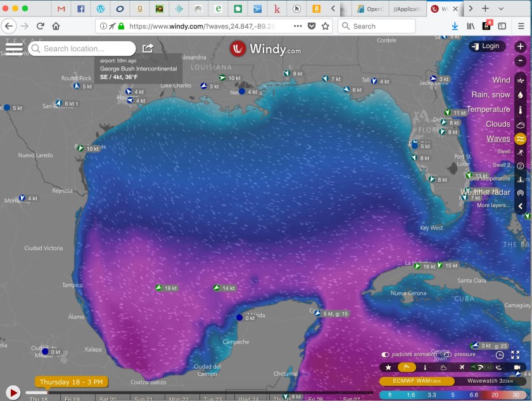Click the share icon beside search box
The image size is (532, 401).
[x=148, y=48]
